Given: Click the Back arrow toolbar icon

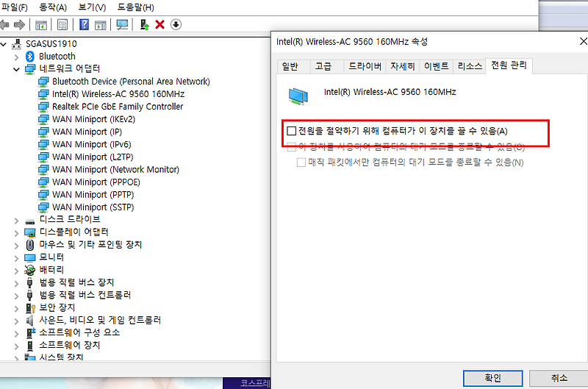Looking at the screenshot, I should click(4, 25).
